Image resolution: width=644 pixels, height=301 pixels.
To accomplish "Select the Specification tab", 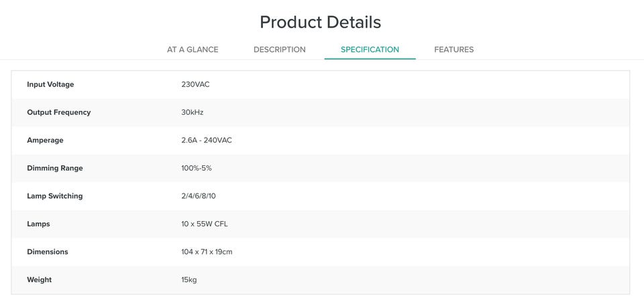I will 370,50.
